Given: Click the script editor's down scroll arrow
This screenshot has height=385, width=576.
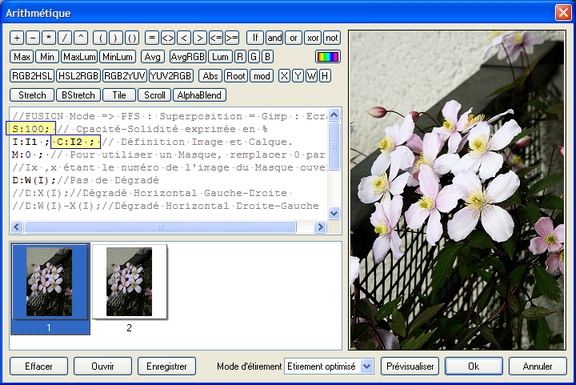Looking at the screenshot, I should 334,213.
